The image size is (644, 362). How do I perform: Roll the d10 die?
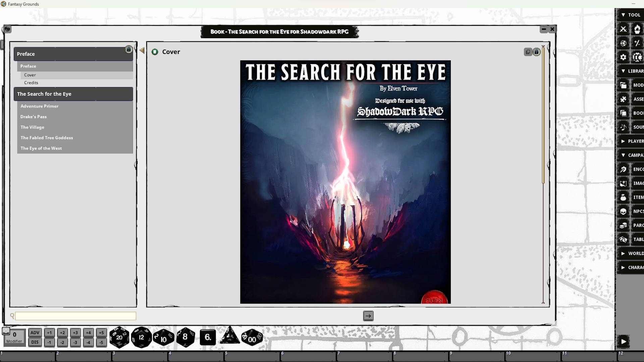tap(163, 338)
